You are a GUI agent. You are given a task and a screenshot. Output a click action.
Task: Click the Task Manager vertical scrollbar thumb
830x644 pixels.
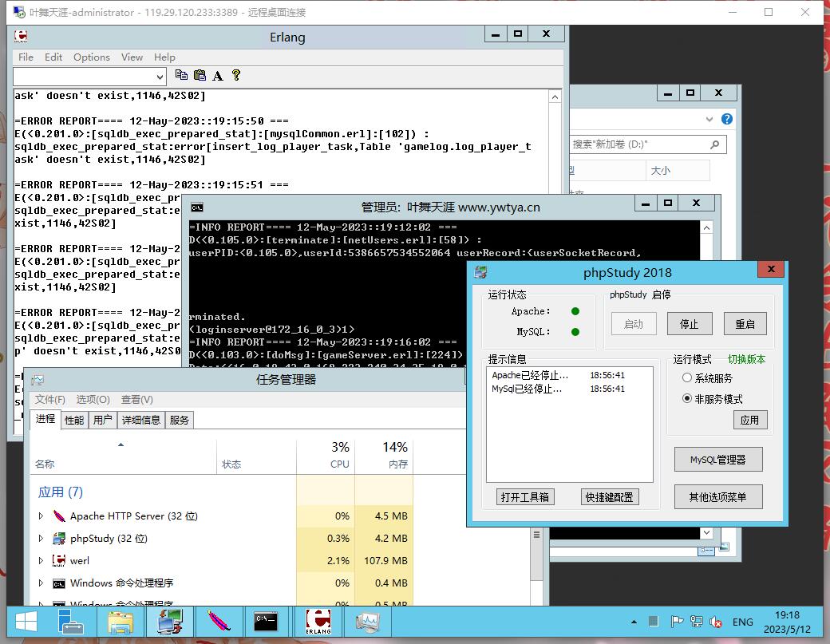point(537,553)
